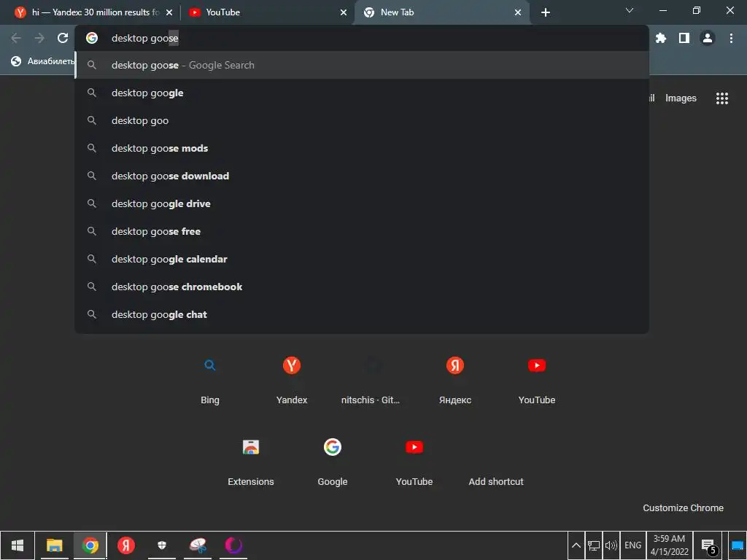747x560 pixels.
Task: Pick the 'desktop goose mods' suggestion
Action: pos(362,148)
